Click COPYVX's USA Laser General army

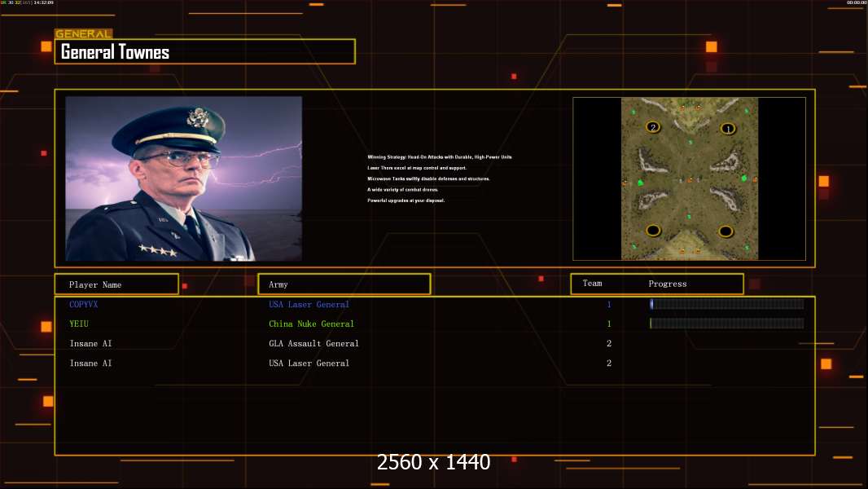[309, 304]
